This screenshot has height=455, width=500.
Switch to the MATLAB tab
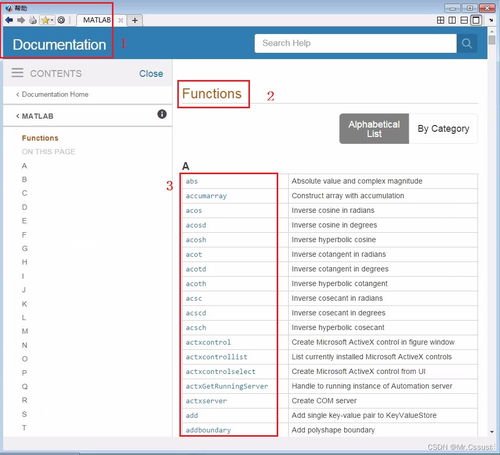(96, 20)
